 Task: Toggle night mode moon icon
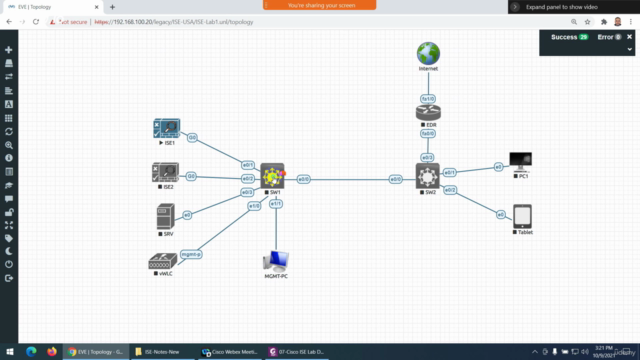click(9, 251)
